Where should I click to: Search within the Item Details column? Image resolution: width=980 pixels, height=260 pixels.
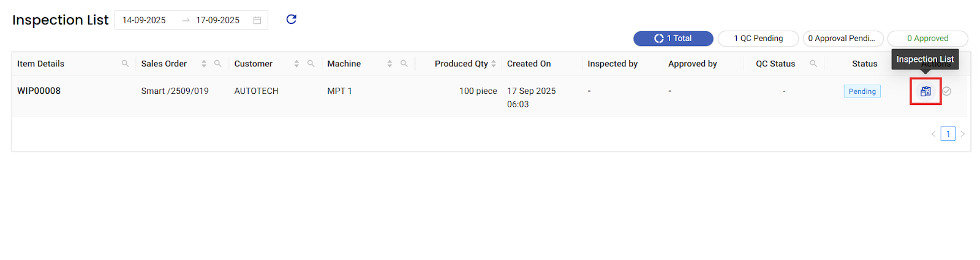[x=125, y=64]
